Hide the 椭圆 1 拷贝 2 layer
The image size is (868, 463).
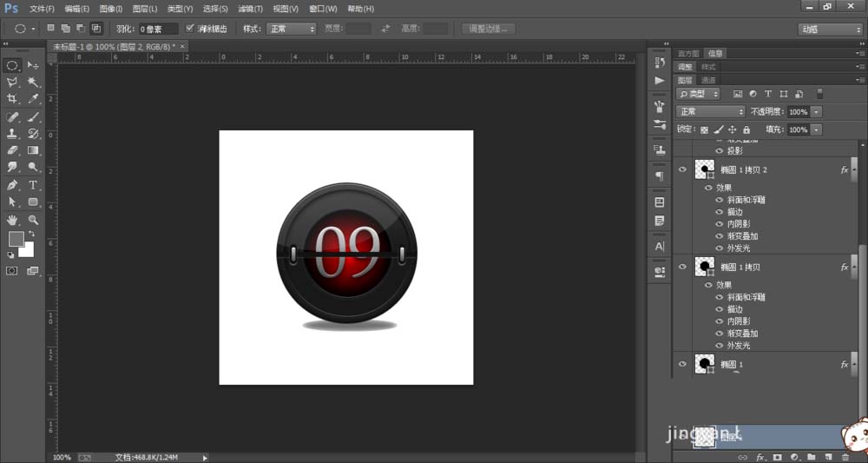(682, 169)
